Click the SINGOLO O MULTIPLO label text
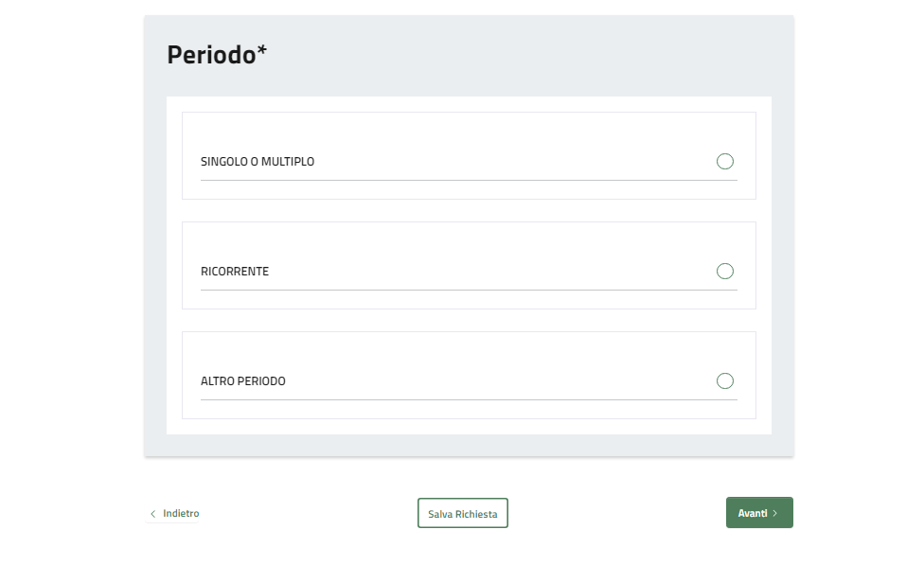Image resolution: width=924 pixels, height=565 pixels. [x=258, y=162]
